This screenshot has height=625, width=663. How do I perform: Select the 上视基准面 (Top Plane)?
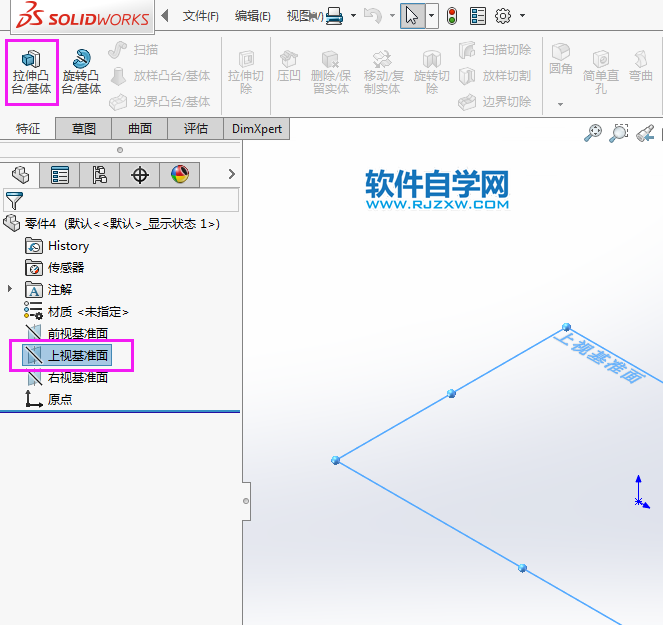(x=68, y=355)
